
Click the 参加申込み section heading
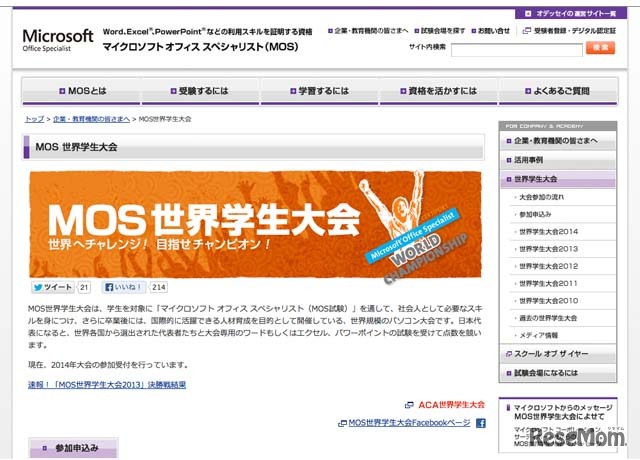pyautogui.click(x=73, y=448)
